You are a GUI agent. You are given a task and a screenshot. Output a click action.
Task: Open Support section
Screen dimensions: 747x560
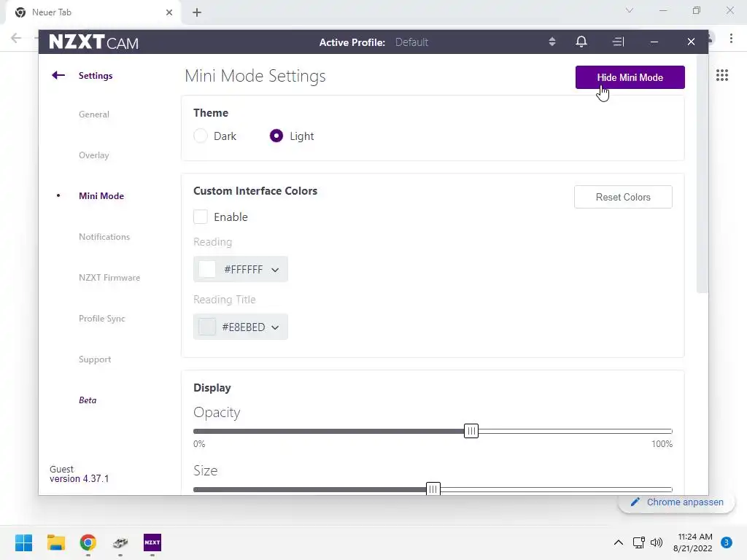95,359
